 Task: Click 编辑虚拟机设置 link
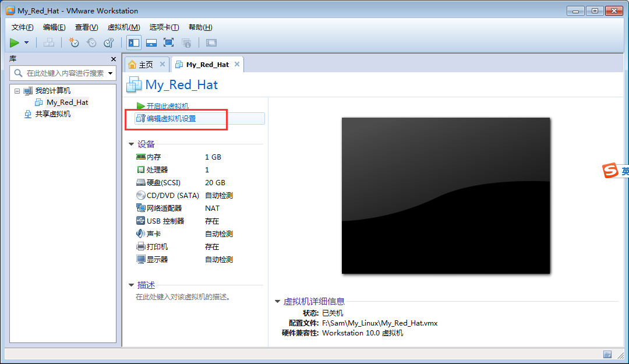tap(171, 119)
